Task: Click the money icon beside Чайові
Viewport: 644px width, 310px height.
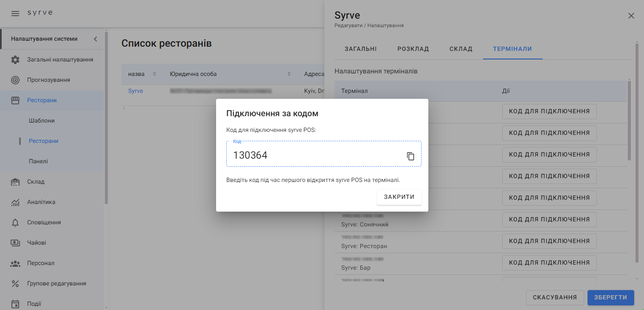Action: (x=15, y=243)
